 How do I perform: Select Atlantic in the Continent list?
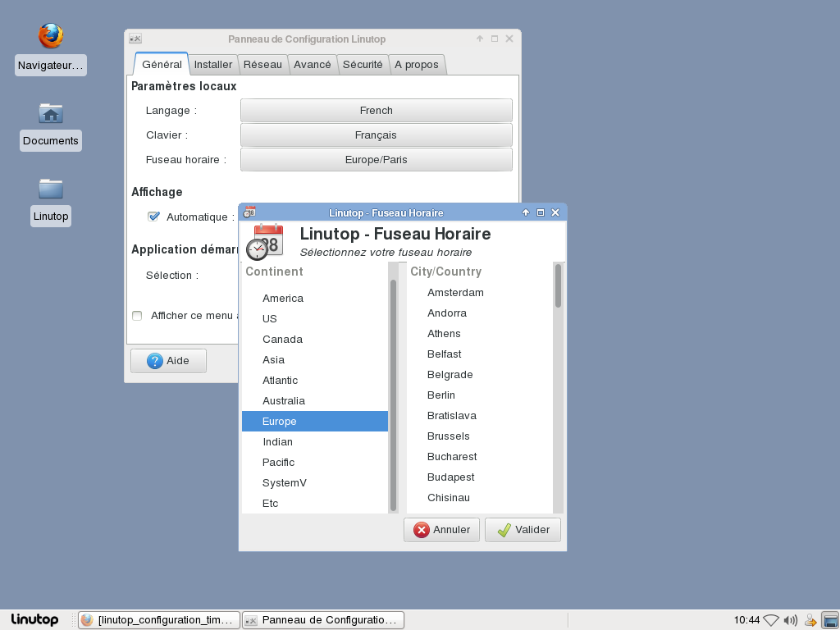315,381
